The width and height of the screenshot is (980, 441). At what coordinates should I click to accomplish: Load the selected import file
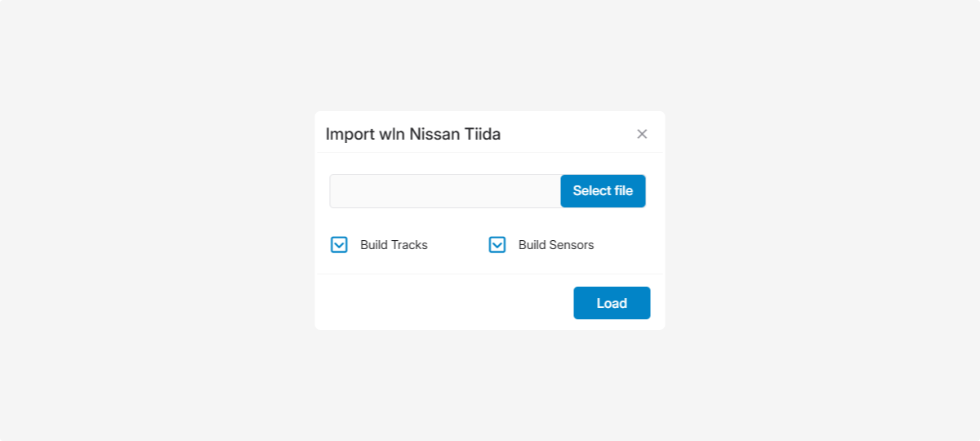click(612, 303)
